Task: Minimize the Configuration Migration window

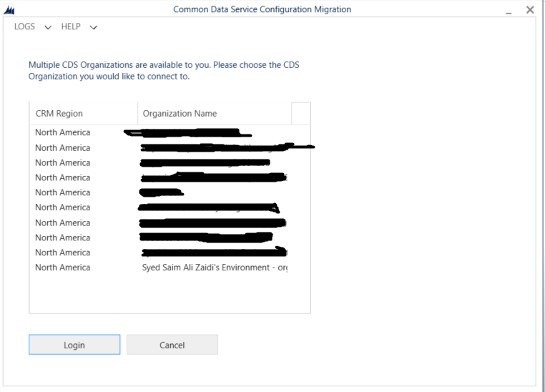Action: coord(509,10)
